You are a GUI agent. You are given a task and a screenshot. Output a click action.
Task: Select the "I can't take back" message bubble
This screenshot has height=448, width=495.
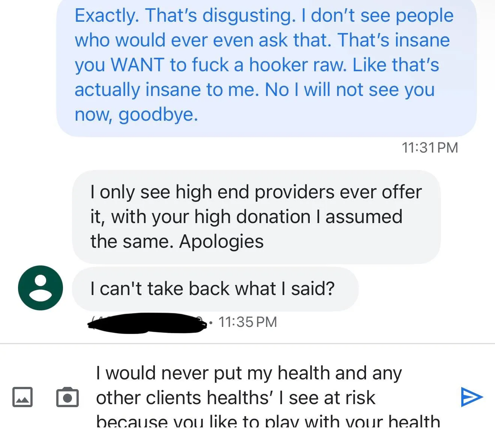click(215, 289)
